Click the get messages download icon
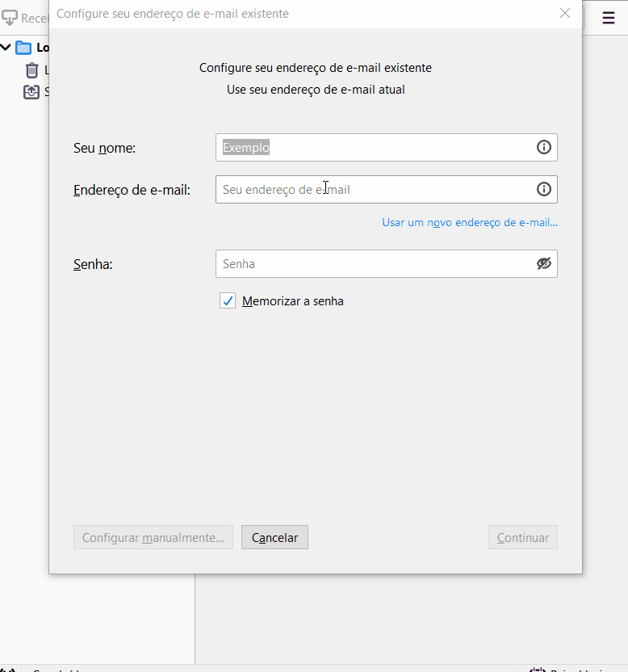 [x=10, y=18]
